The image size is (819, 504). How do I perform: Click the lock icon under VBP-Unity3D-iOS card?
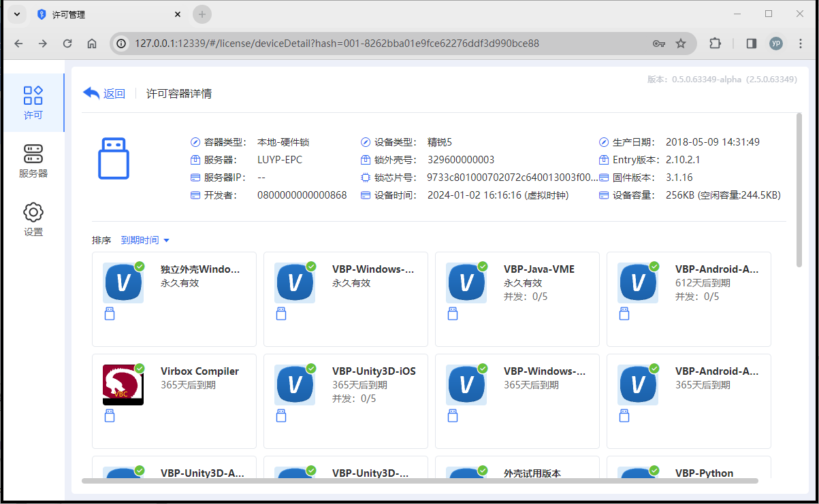281,416
